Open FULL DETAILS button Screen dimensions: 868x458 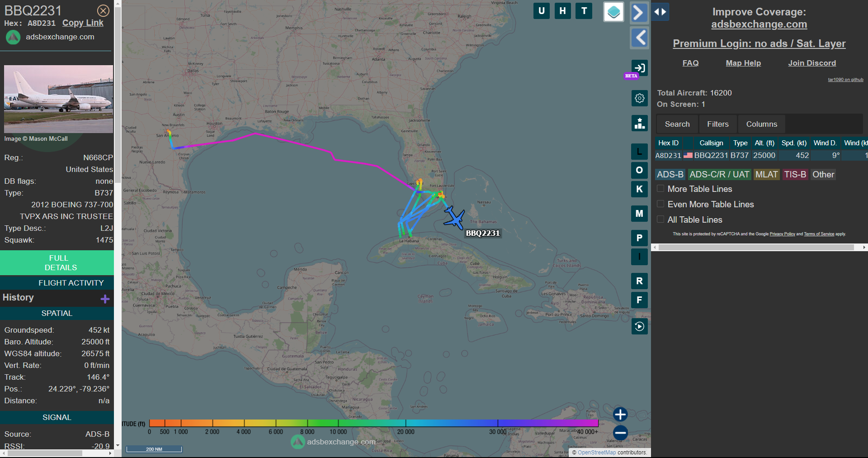[x=57, y=263]
